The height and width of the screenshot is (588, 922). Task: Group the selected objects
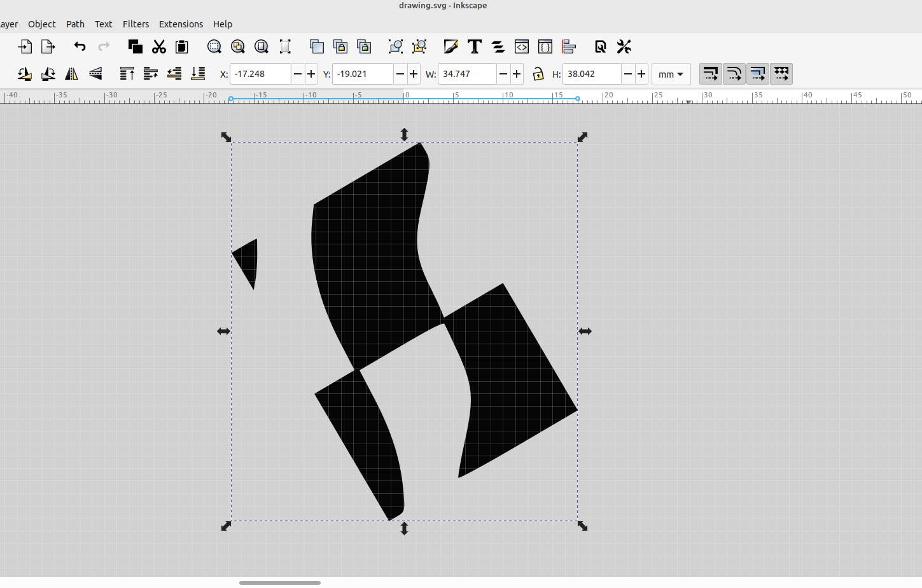click(396, 46)
